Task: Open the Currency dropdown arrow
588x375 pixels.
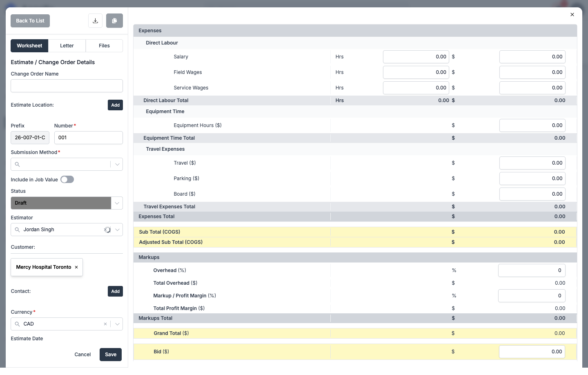Action: click(x=117, y=324)
